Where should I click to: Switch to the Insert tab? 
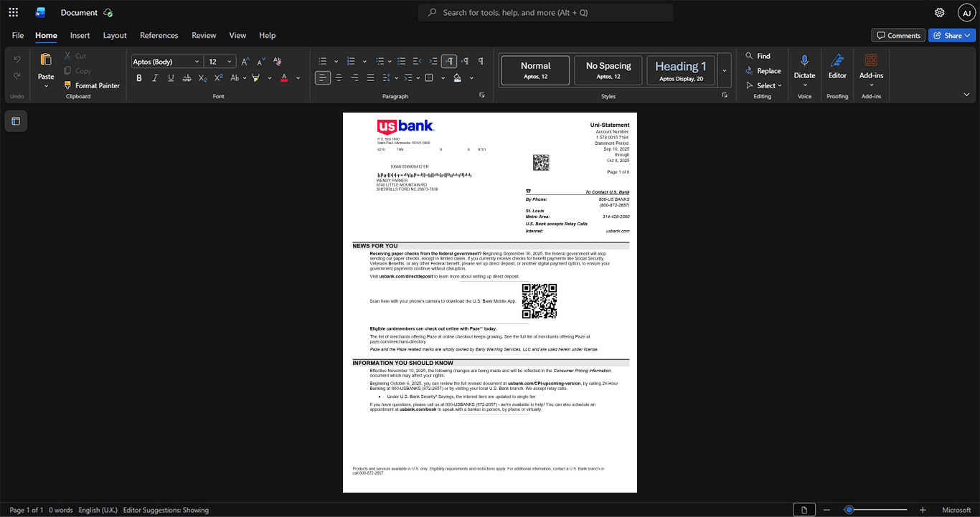[x=80, y=35]
